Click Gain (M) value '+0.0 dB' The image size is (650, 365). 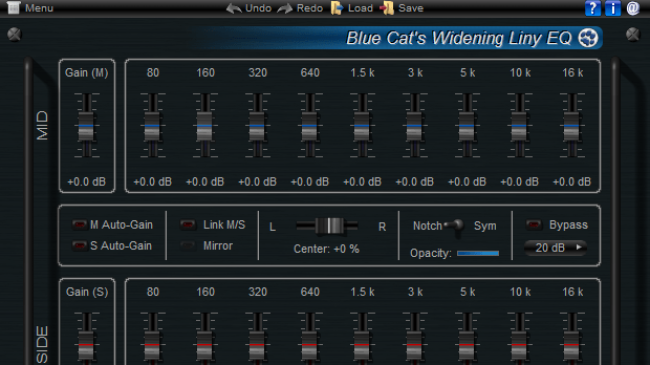pyautogui.click(x=87, y=182)
